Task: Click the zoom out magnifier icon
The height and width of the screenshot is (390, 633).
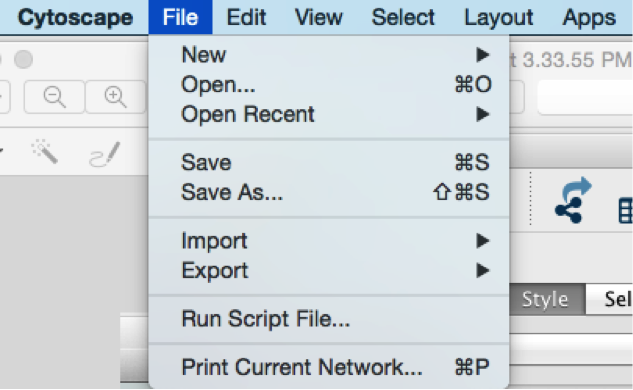Action: [54, 97]
